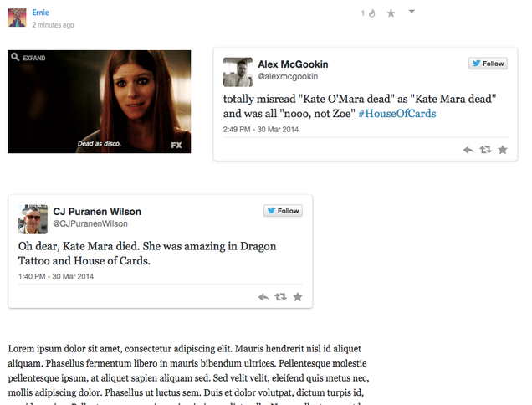
Task: Open CJ Puranen Wilson's avatar
Action: pos(33,219)
